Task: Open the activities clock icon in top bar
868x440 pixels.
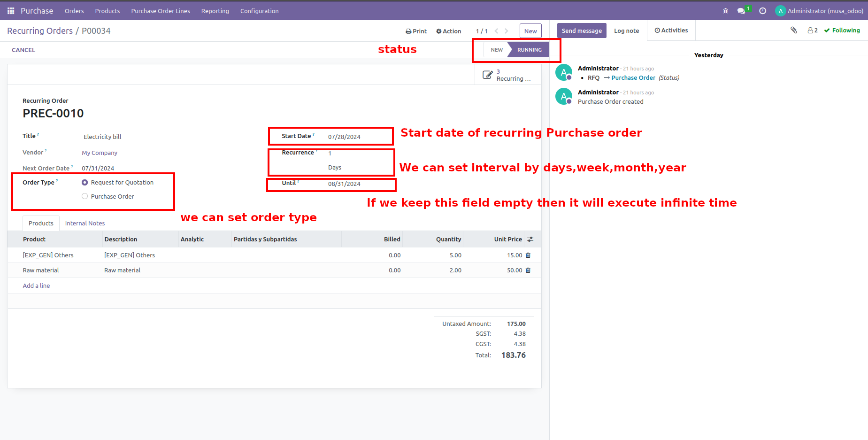Action: click(x=762, y=10)
